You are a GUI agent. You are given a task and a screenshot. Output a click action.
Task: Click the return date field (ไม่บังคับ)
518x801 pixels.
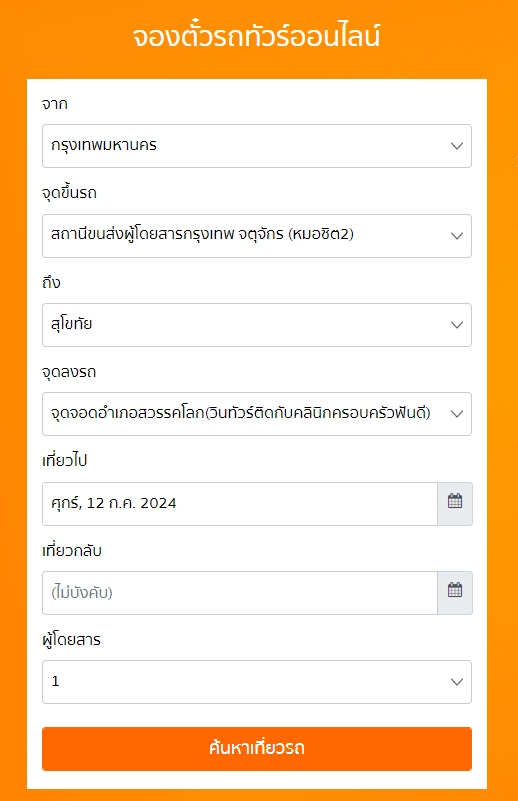pos(240,593)
